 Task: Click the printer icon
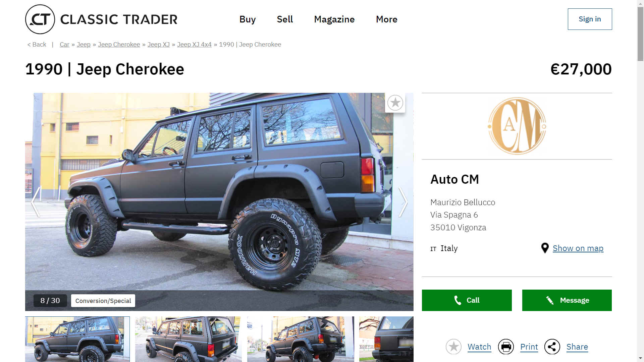(506, 347)
